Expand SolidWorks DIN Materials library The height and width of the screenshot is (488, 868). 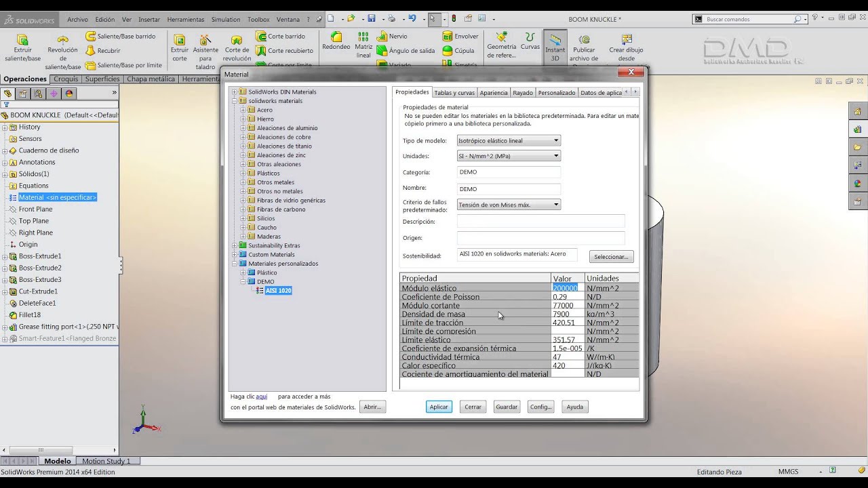235,91
